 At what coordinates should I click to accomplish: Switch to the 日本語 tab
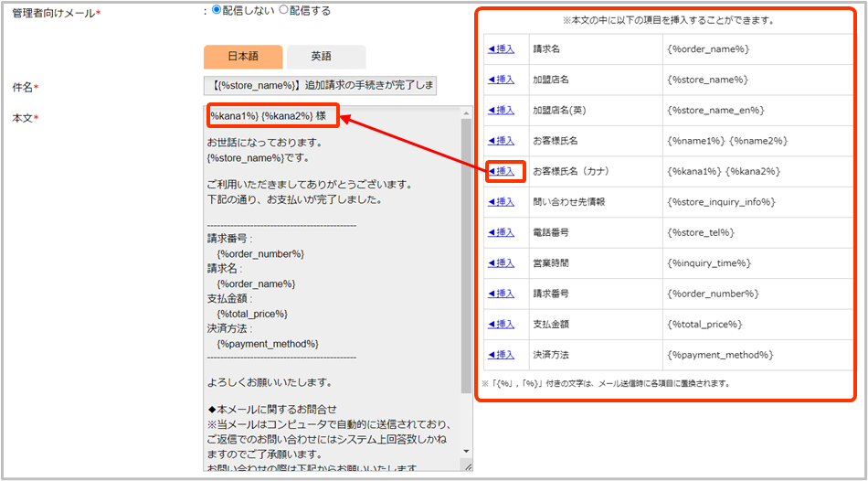click(243, 57)
